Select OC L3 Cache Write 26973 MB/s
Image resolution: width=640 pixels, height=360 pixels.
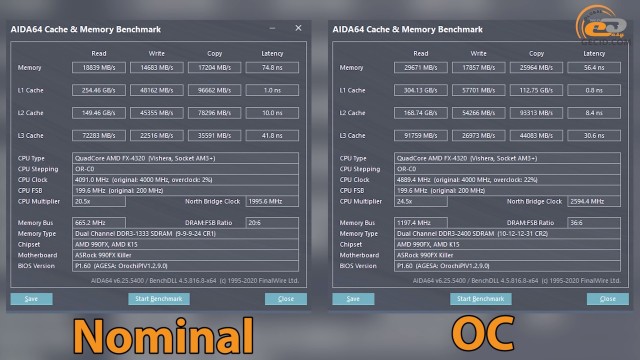coord(478,135)
